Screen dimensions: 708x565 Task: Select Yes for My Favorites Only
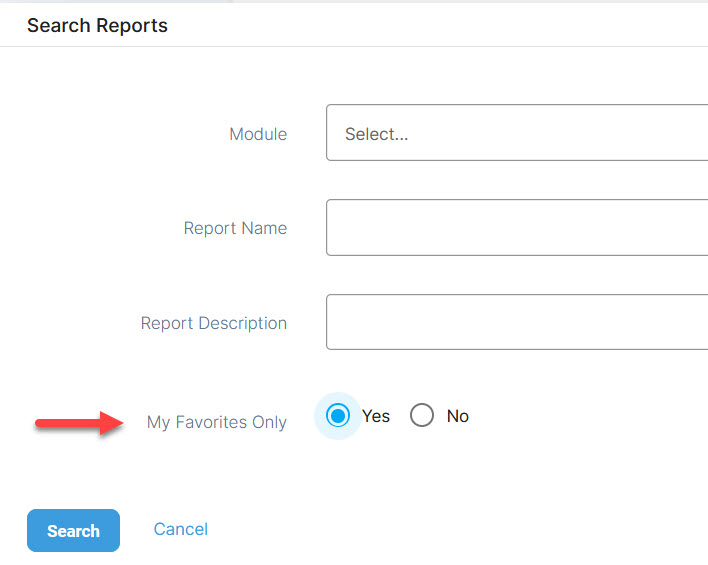coord(338,416)
